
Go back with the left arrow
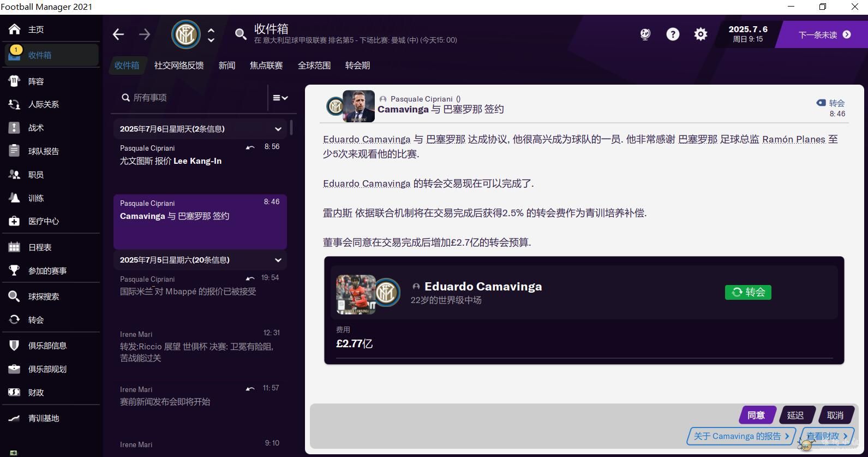tap(118, 34)
